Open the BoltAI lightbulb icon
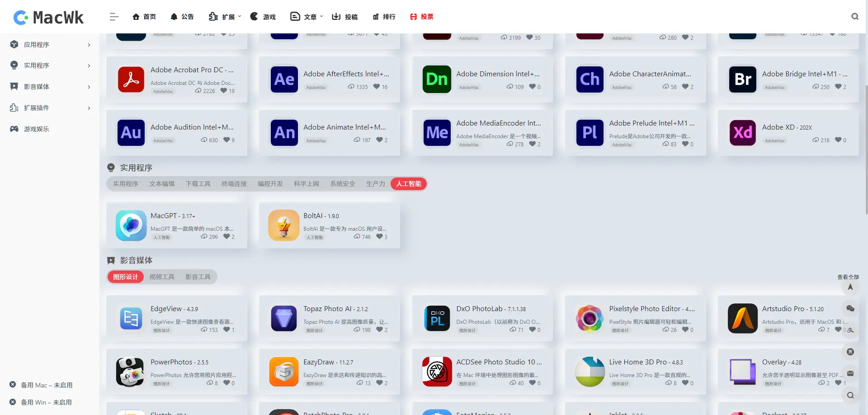The width and height of the screenshot is (868, 415). (284, 225)
